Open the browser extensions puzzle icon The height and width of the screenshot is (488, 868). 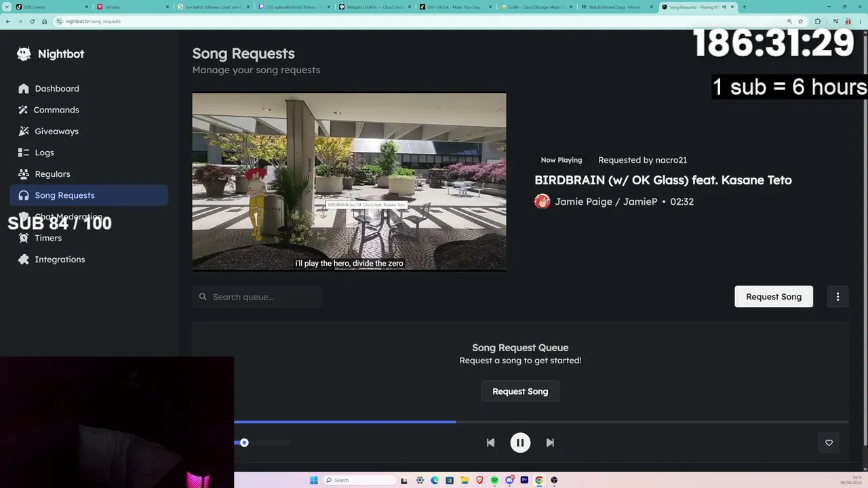817,21
